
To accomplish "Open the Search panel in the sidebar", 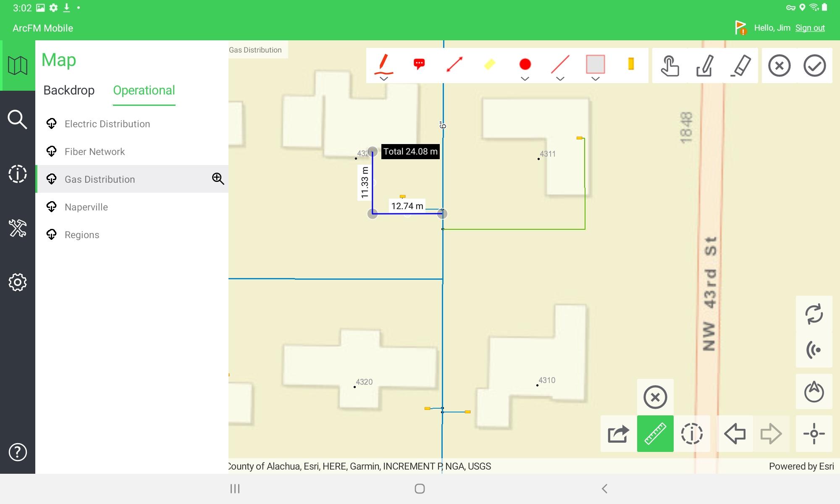I will coord(18,120).
